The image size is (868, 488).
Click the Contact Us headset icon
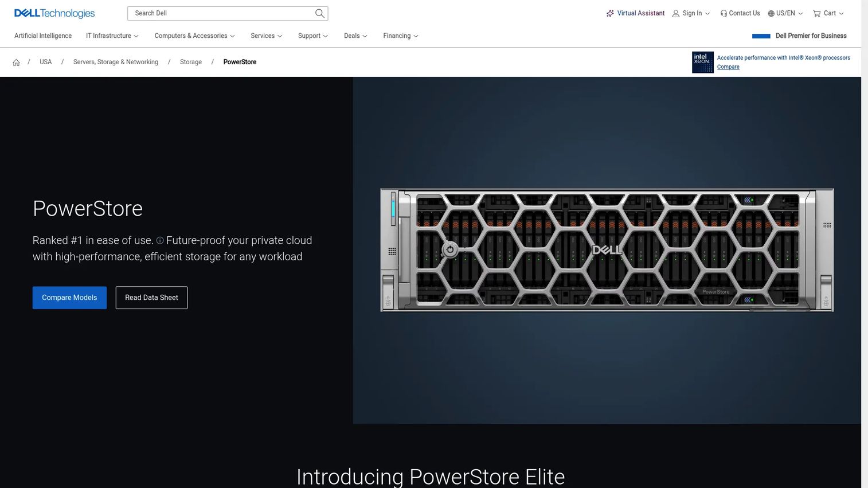(724, 13)
